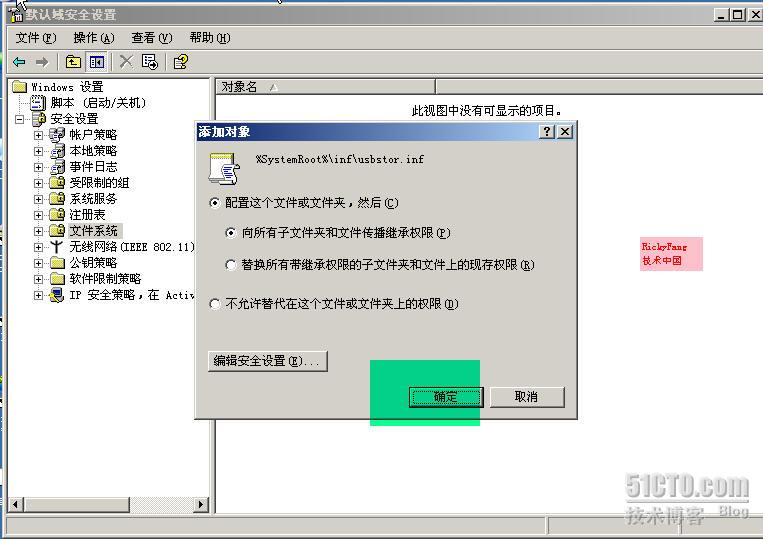This screenshot has height=539, width=763.
Task: Click the Export list toolbar icon
Action: click(x=150, y=62)
